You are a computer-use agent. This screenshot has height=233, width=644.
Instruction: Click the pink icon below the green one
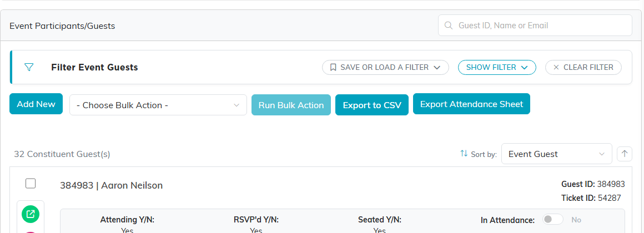tap(31, 232)
